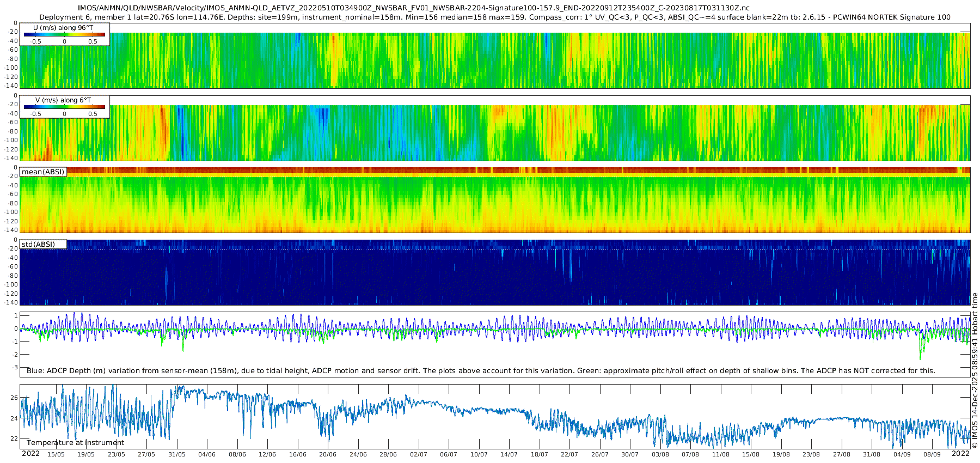Click the V velocity colorbar along 6°T
Image resolution: width=980 pixels, height=463 pixels.
click(x=64, y=107)
